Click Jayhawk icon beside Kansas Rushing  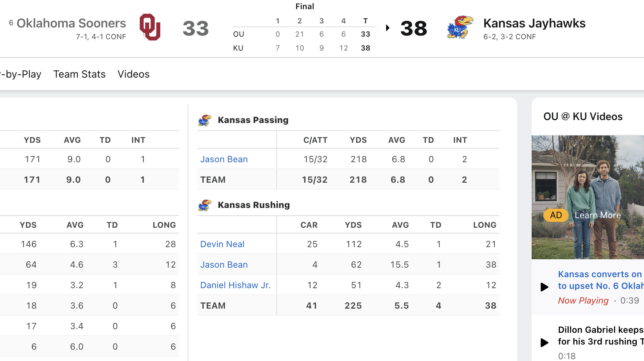click(x=205, y=205)
